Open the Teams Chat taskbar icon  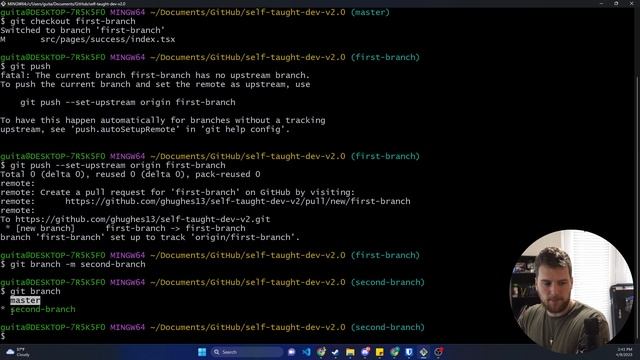tap(291, 352)
